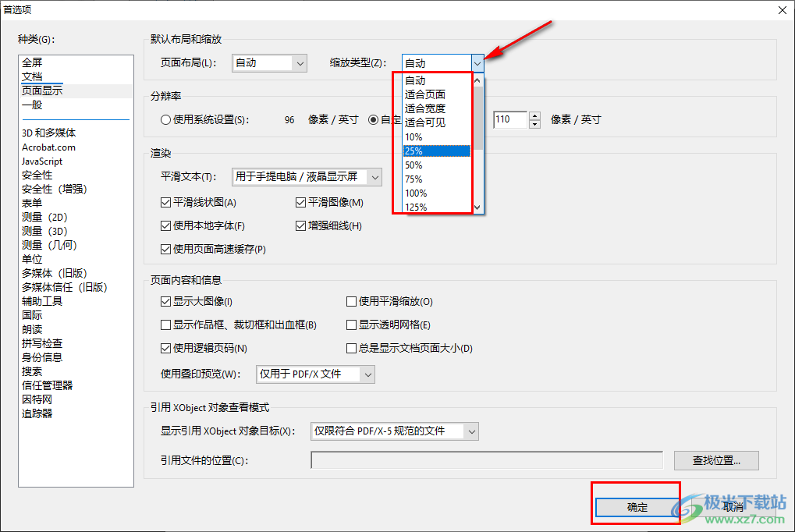
Task: Open 身份信息 category
Action: pyautogui.click(x=42, y=357)
